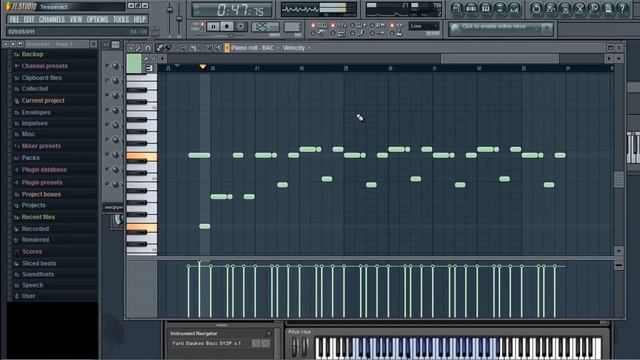Open the Playlist window from the shortcut icons
This screenshot has height=360, width=640.
[457, 9]
